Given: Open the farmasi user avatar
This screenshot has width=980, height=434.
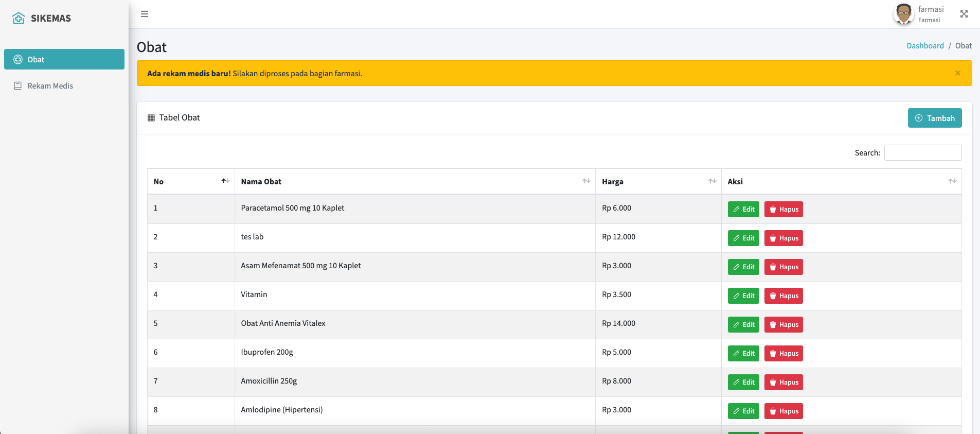Looking at the screenshot, I should coord(903,14).
